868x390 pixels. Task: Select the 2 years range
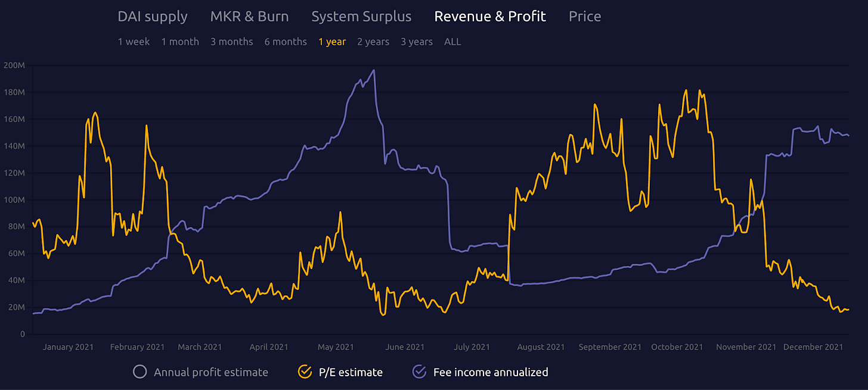click(373, 42)
